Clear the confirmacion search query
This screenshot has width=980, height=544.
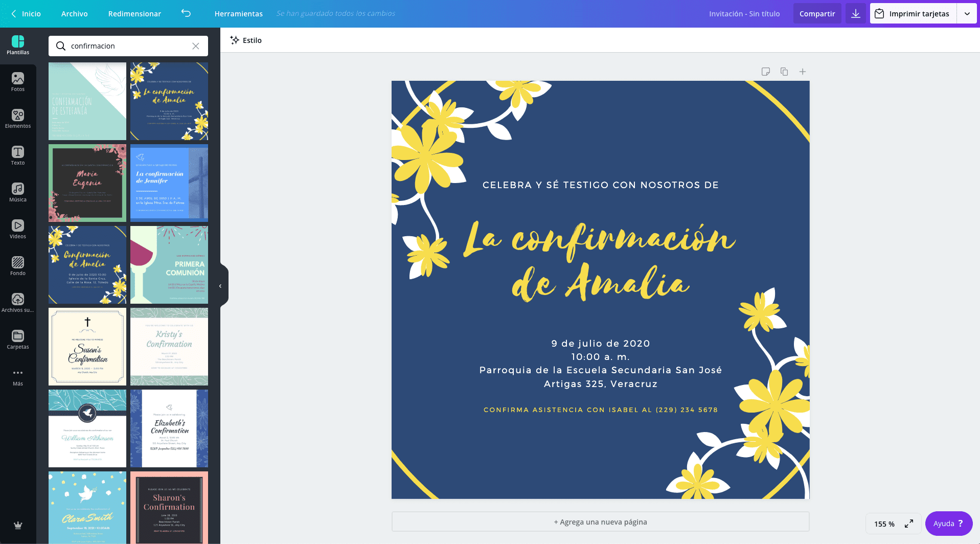(196, 46)
